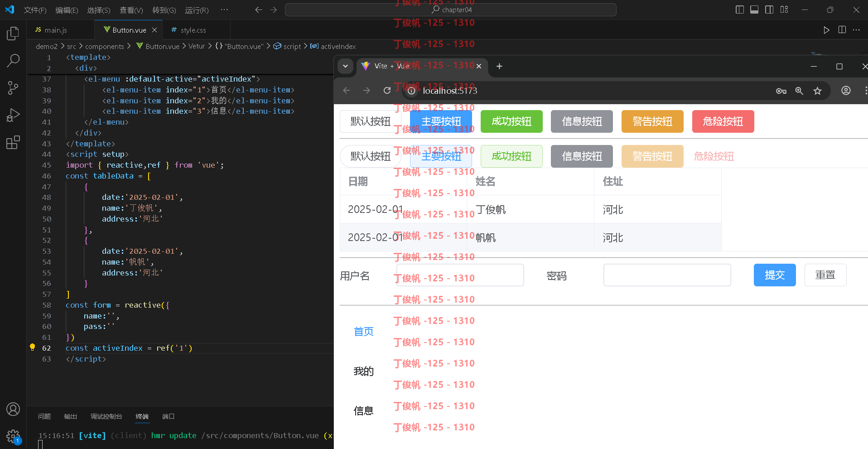The height and width of the screenshot is (449, 868).
Task: Close the Button.vue editor tab
Action: (154, 30)
